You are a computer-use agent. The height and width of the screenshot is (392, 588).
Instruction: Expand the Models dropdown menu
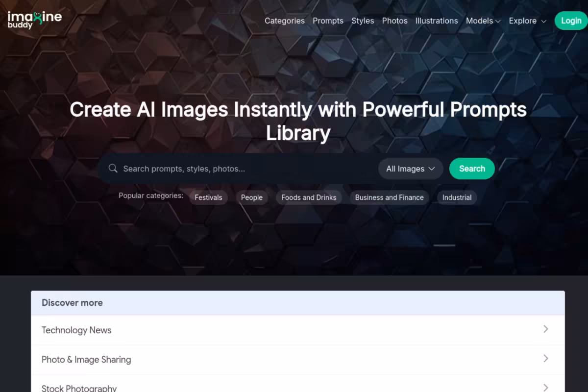click(x=483, y=21)
